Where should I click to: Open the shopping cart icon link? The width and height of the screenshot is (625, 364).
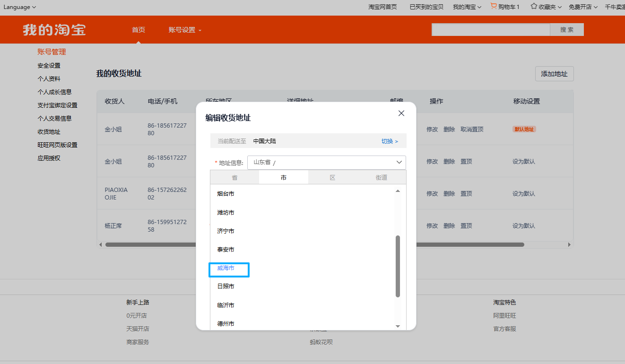pyautogui.click(x=494, y=7)
